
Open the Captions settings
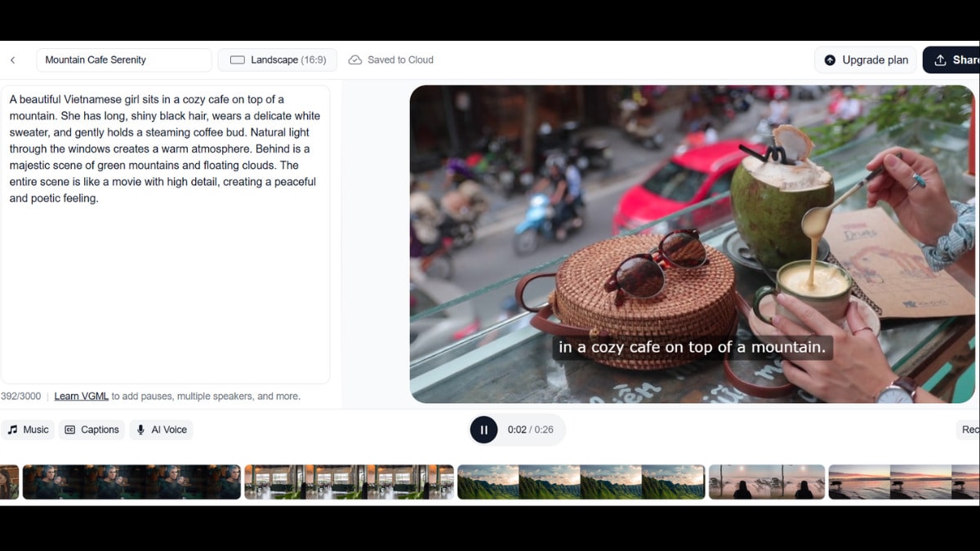[x=91, y=429]
